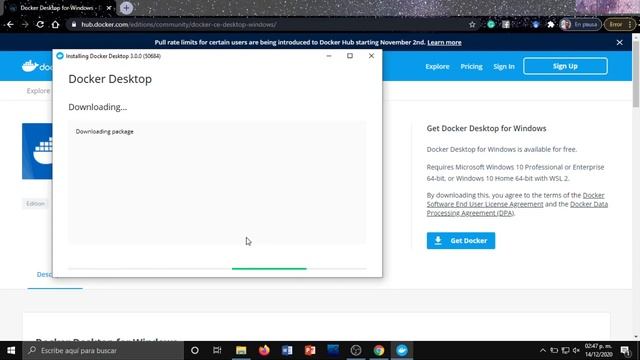The width and height of the screenshot is (640, 360).
Task: Click the Explore breadcrumb under the header
Action: (38, 91)
